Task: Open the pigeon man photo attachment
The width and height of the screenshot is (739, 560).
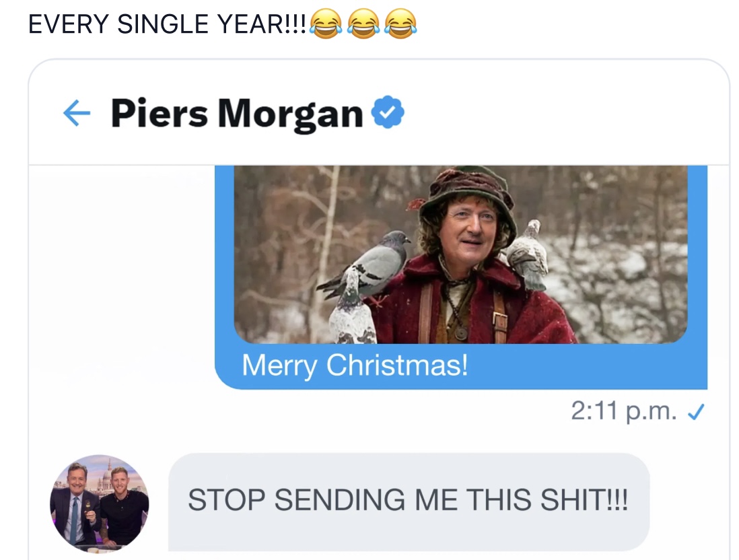Action: [460, 254]
